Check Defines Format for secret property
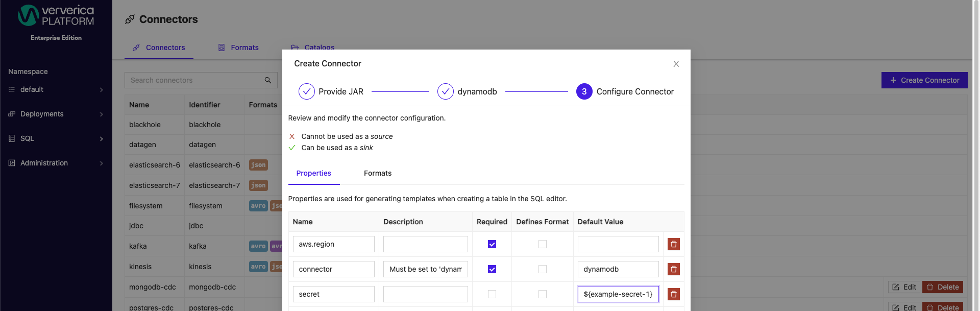This screenshot has width=980, height=311. pyautogui.click(x=543, y=294)
